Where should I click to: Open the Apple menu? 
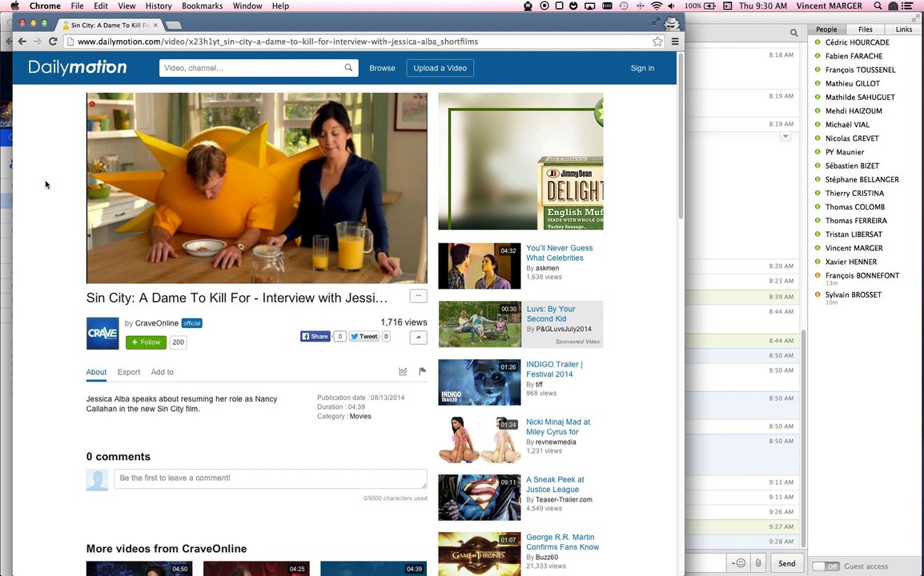coord(14,6)
